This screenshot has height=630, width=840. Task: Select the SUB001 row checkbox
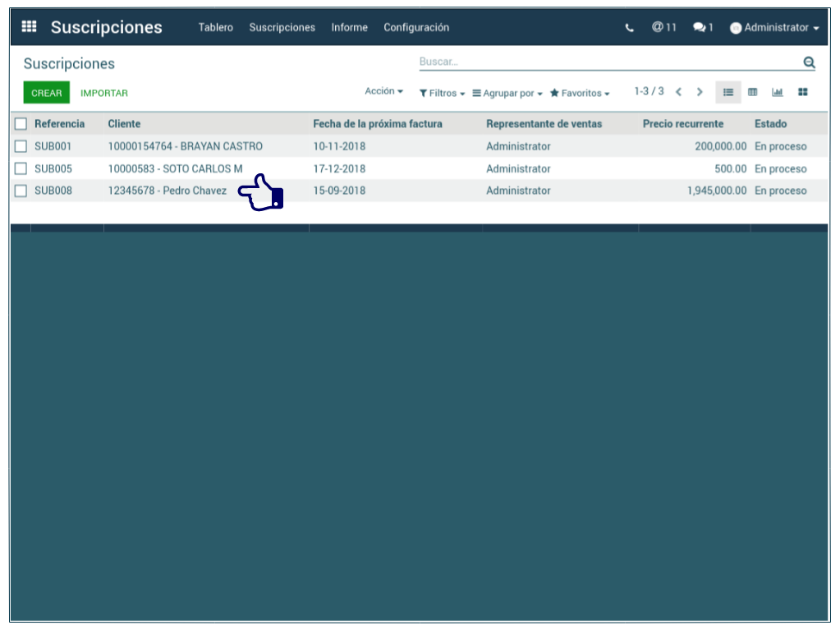coord(21,146)
